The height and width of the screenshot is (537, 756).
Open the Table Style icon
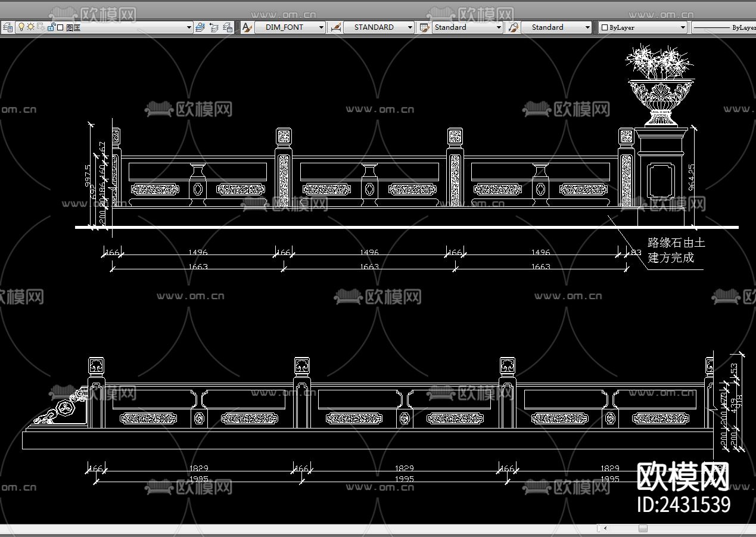pyautogui.click(x=424, y=27)
